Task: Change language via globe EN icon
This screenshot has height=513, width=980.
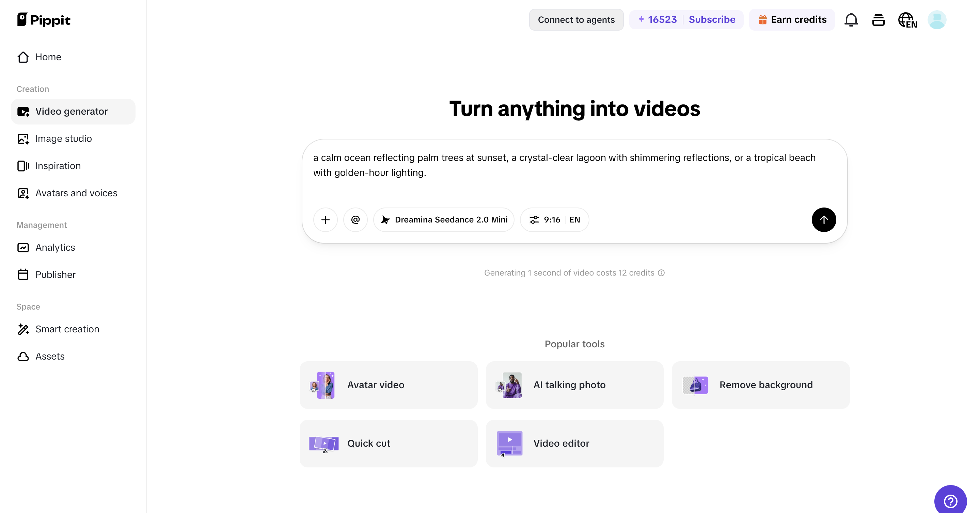Action: (907, 20)
